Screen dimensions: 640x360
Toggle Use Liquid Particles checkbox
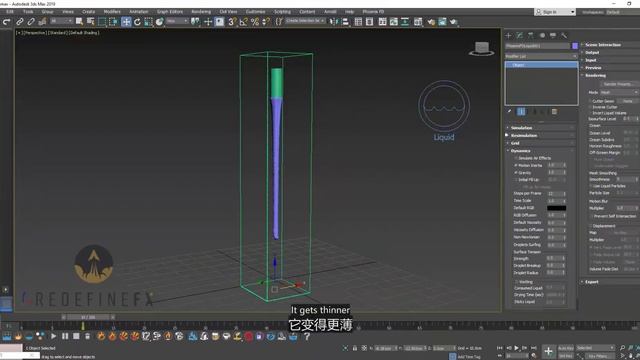tap(591, 186)
